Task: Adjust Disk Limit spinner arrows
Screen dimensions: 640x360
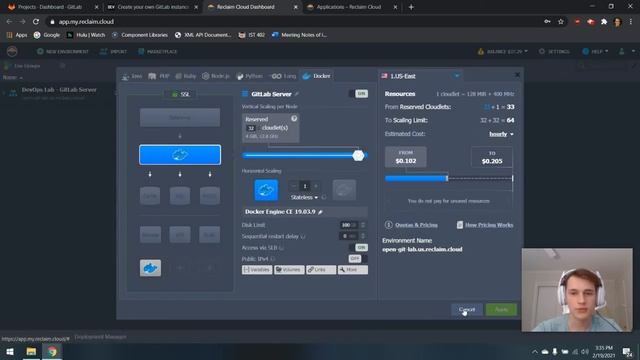Action: (x=363, y=225)
